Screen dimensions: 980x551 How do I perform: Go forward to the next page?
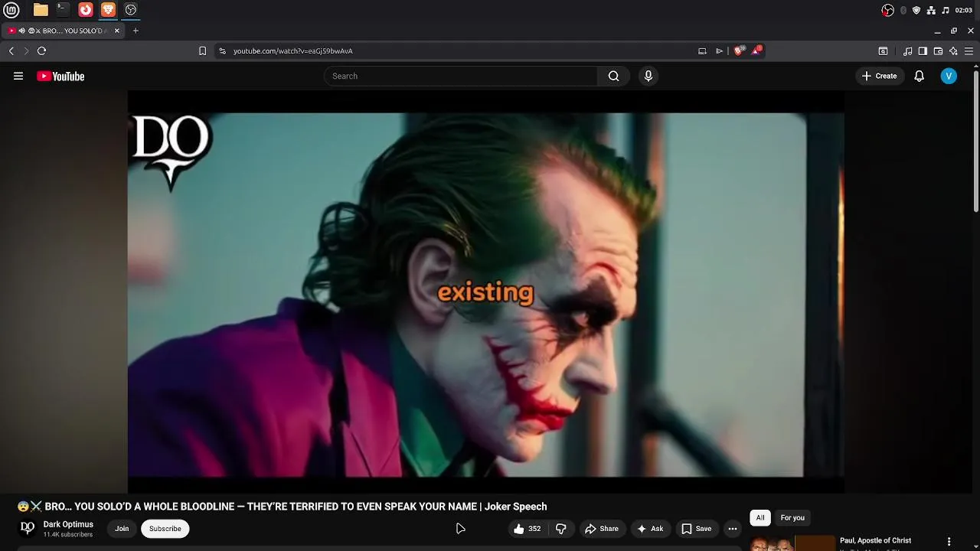26,51
